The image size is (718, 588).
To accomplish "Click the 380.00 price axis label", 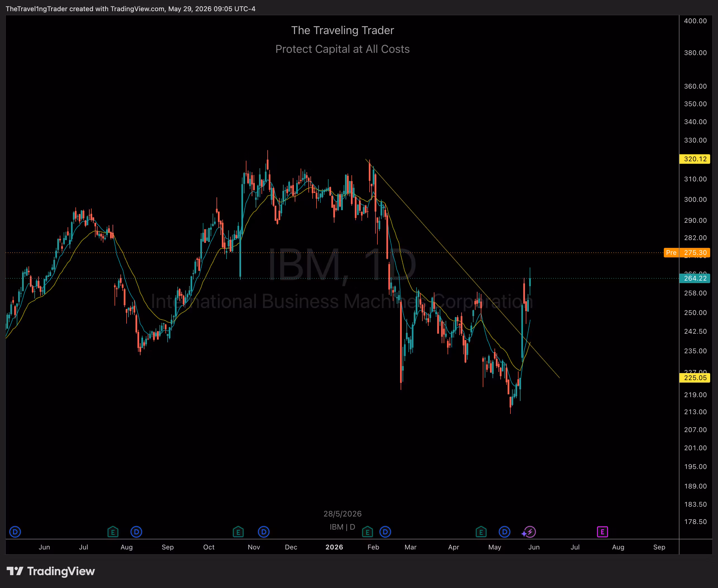I will click(x=695, y=53).
